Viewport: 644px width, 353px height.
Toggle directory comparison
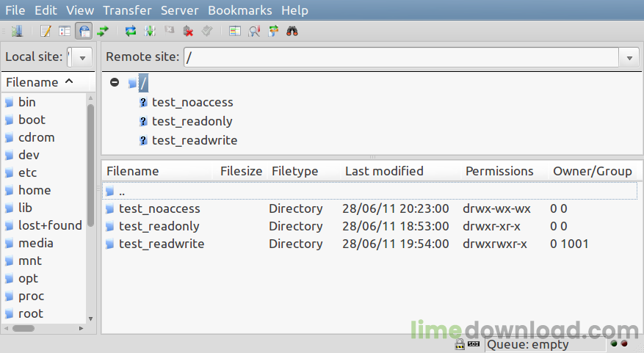(254, 32)
